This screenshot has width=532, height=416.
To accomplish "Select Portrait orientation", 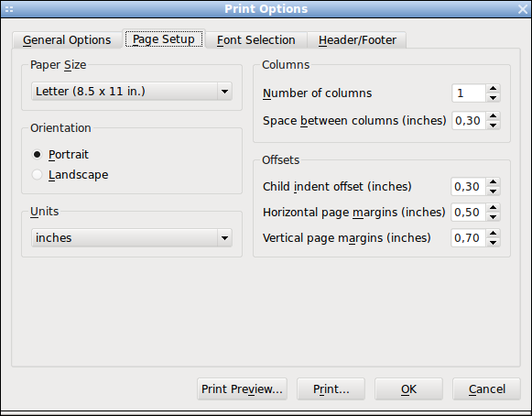I will point(60,155).
